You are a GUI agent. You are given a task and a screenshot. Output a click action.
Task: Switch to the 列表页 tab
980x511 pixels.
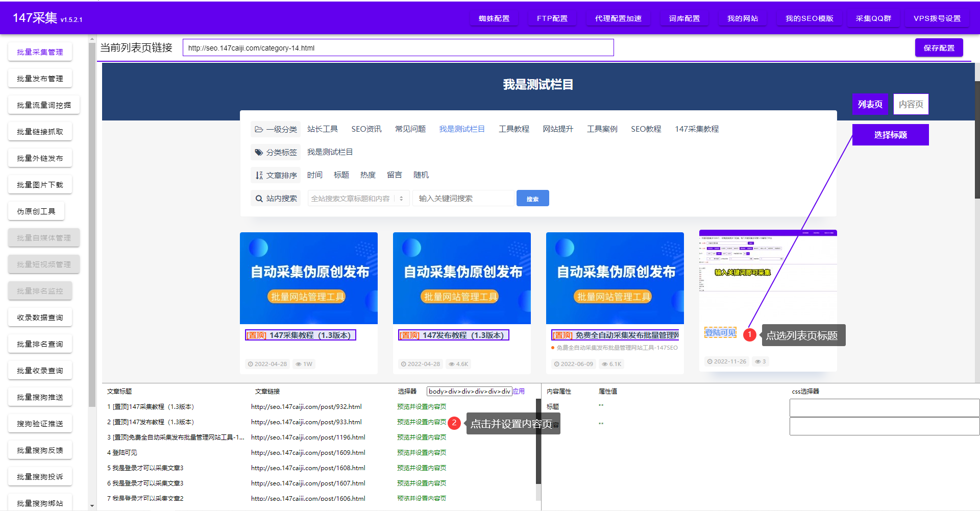pos(870,104)
